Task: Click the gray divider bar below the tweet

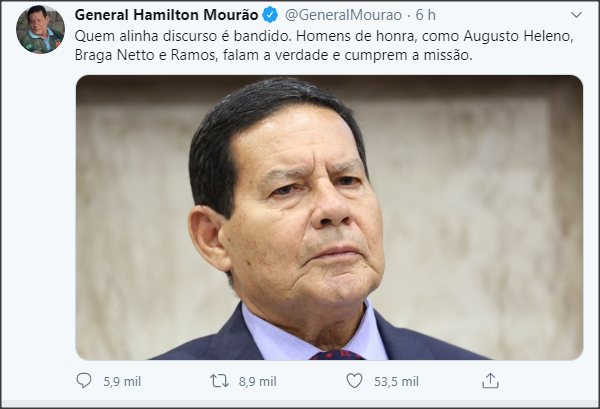Action: [x=300, y=404]
